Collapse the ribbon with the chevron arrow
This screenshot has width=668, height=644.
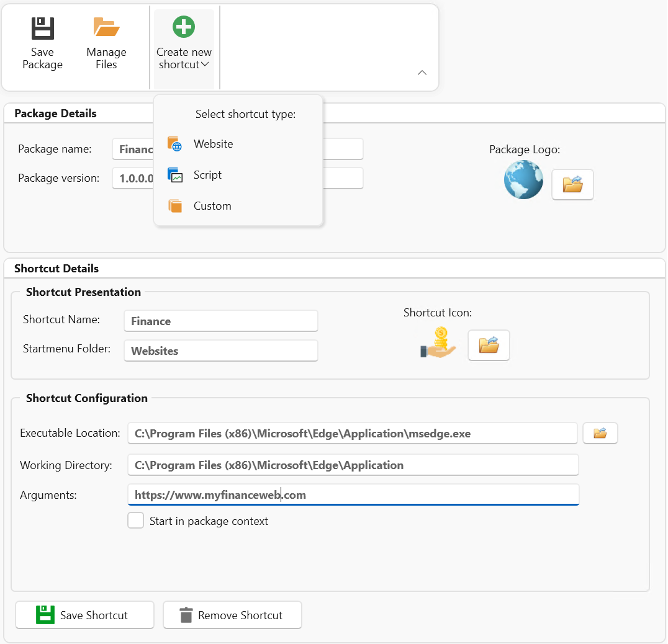click(x=422, y=73)
